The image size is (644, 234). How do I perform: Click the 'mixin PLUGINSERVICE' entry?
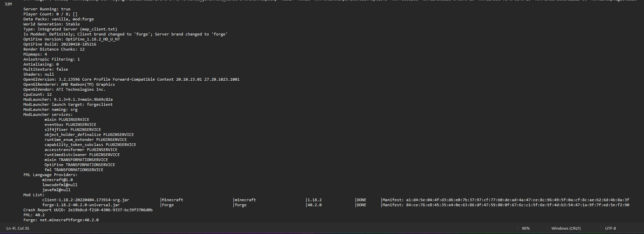(67, 120)
